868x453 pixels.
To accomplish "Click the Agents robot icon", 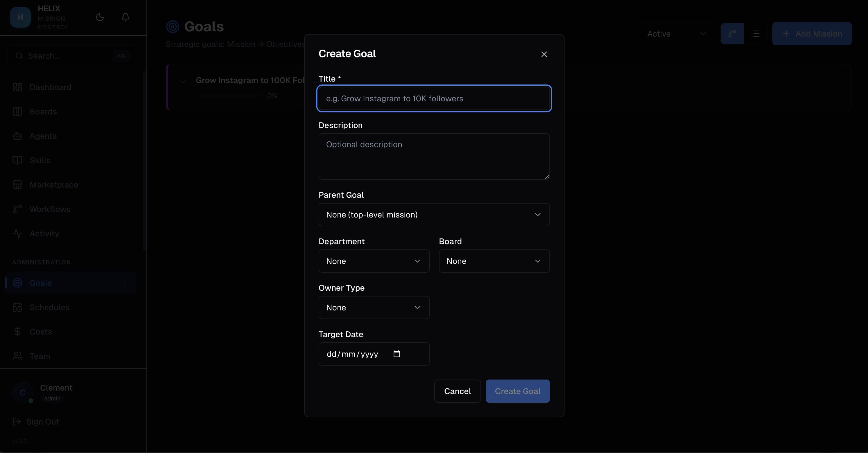I will click(17, 136).
